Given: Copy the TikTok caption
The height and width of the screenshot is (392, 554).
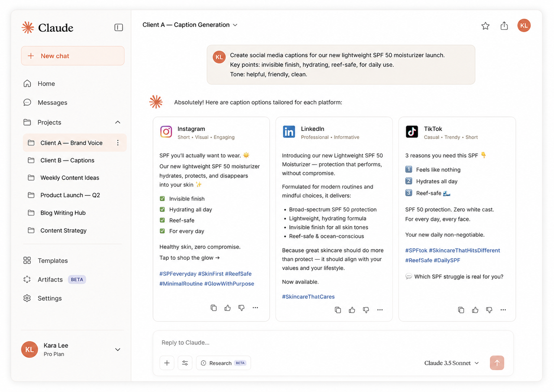Looking at the screenshot, I should (461, 310).
